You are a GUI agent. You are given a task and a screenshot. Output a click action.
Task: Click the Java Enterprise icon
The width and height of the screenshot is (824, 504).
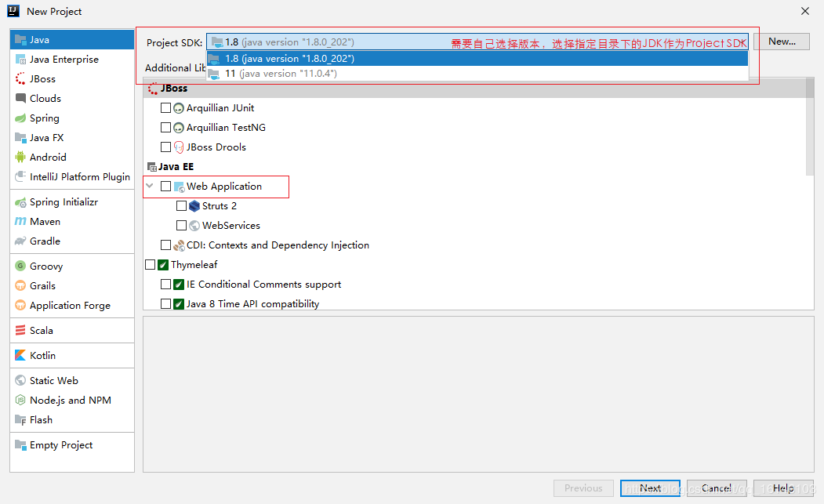click(20, 60)
